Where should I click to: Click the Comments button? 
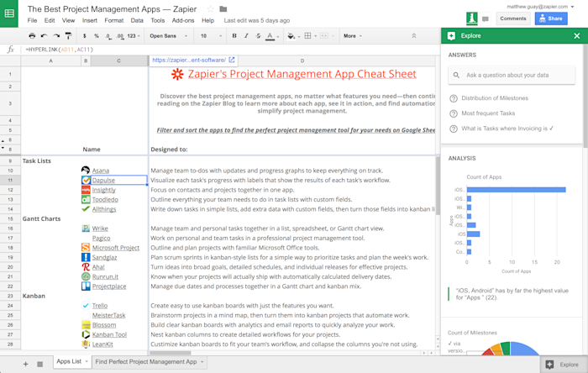click(x=513, y=18)
